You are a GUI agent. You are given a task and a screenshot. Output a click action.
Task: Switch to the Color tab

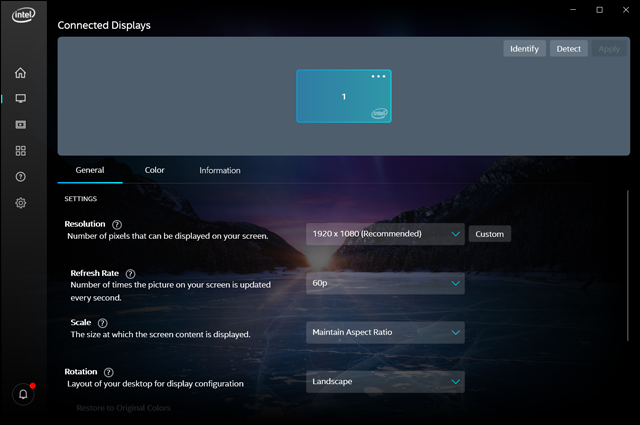(154, 170)
